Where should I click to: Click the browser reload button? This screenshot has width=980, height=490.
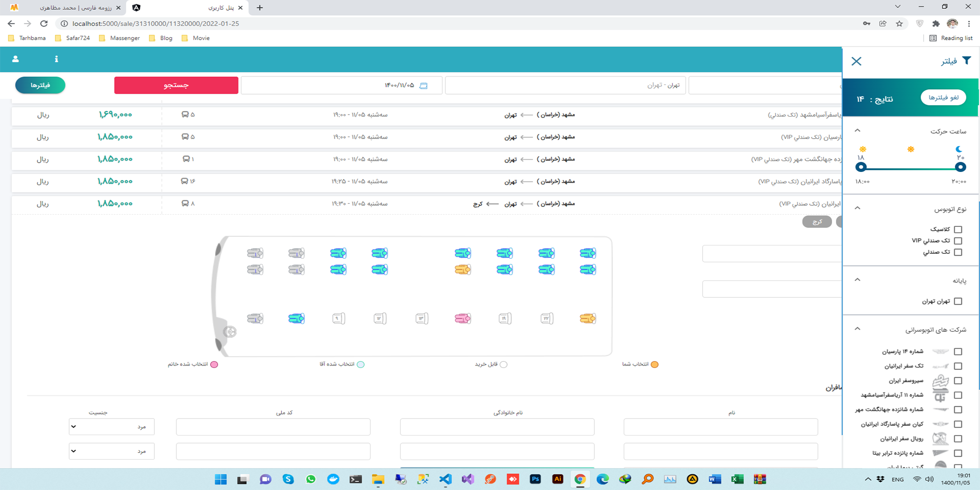tap(44, 24)
